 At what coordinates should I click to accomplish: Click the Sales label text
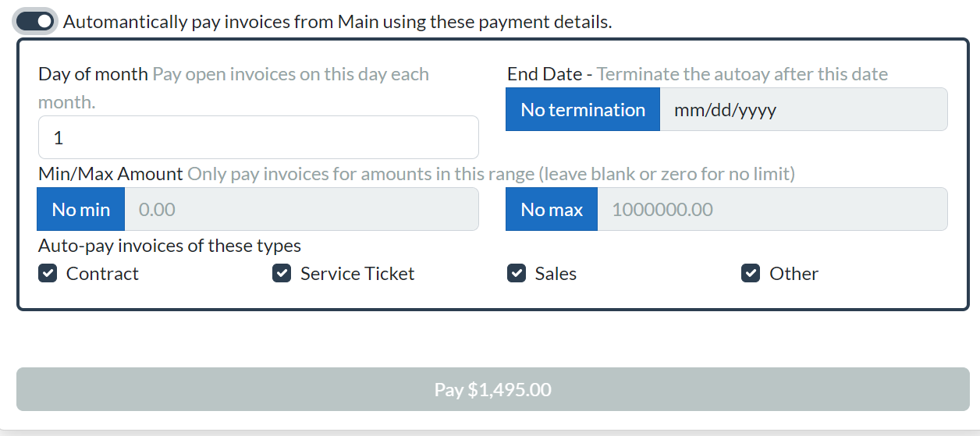pos(556,274)
